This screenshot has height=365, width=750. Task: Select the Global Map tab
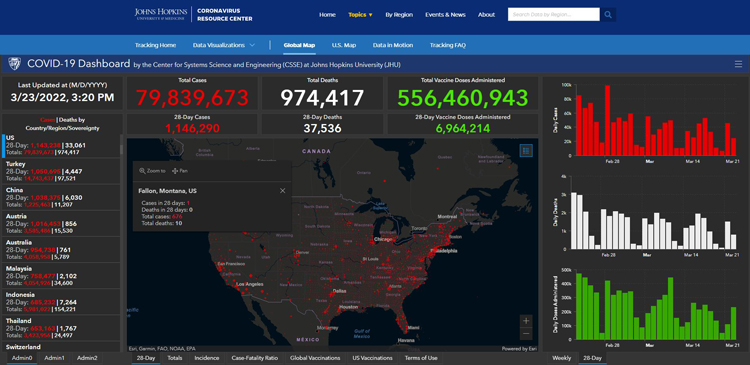coord(299,45)
